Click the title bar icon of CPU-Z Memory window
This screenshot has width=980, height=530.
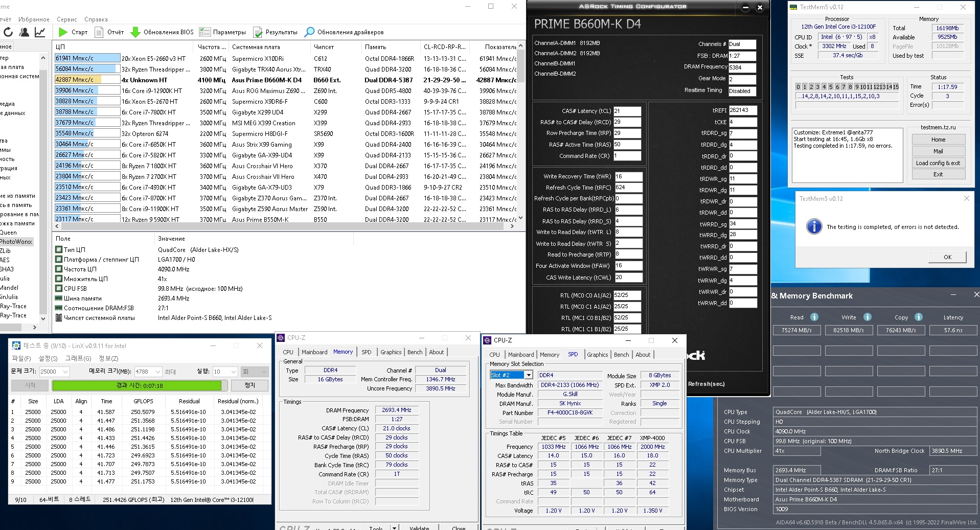[x=281, y=338]
